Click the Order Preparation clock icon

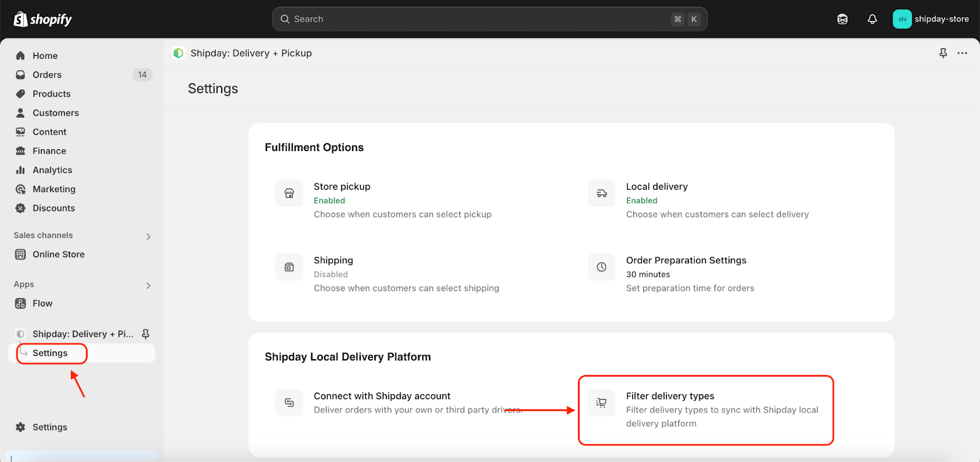pos(601,267)
